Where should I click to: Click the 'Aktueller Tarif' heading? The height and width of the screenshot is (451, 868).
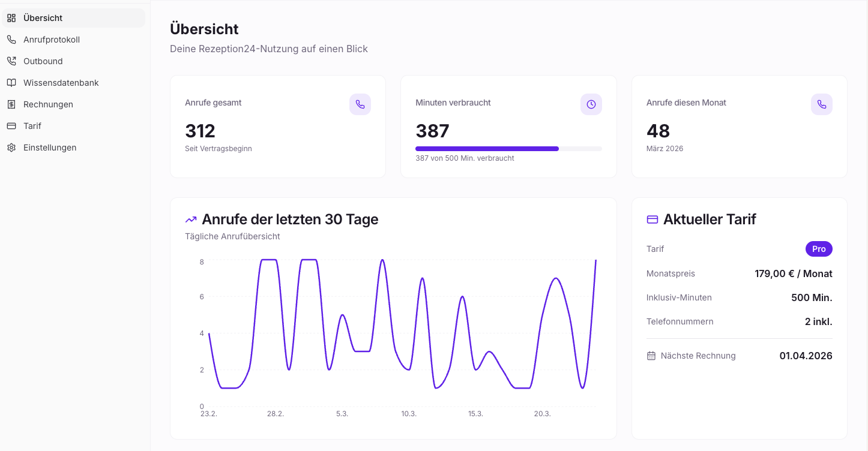pyautogui.click(x=710, y=220)
